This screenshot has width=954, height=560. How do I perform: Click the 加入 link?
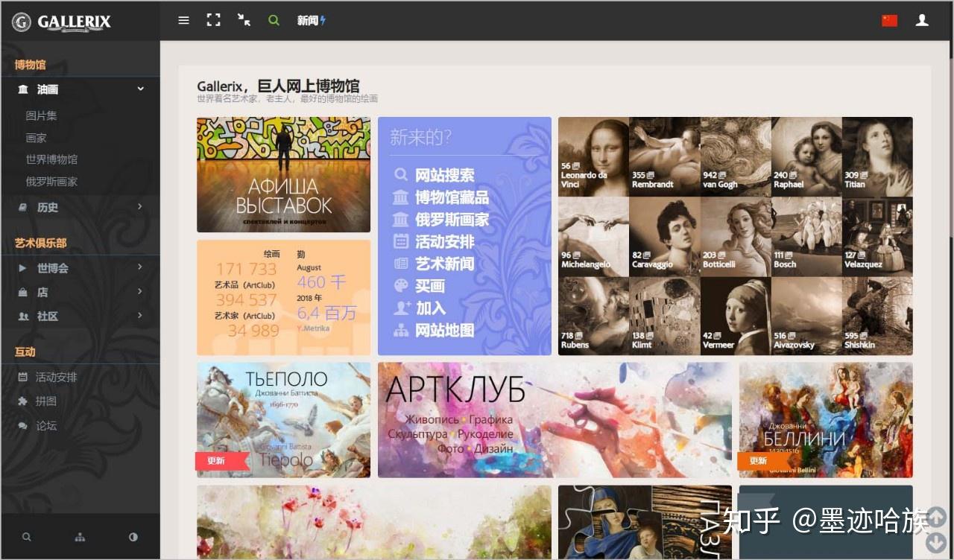[x=429, y=308]
